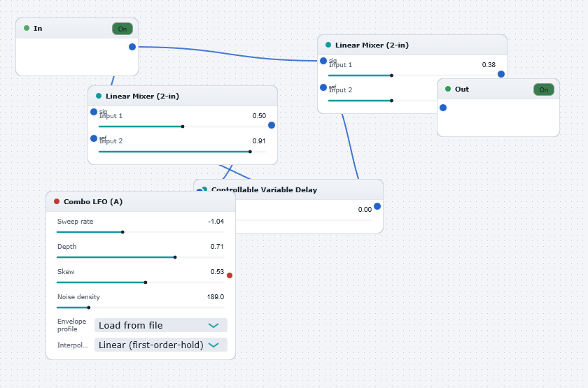The height and width of the screenshot is (388, 588).
Task: Click the Noise density slider handle
Action: 89,308
